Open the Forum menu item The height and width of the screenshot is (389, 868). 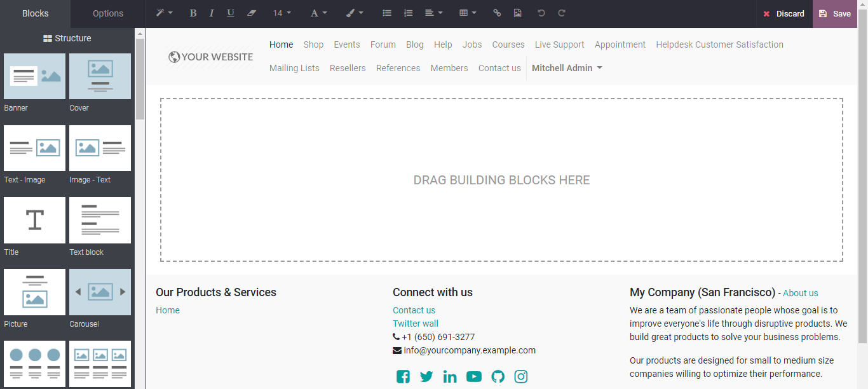(x=383, y=44)
